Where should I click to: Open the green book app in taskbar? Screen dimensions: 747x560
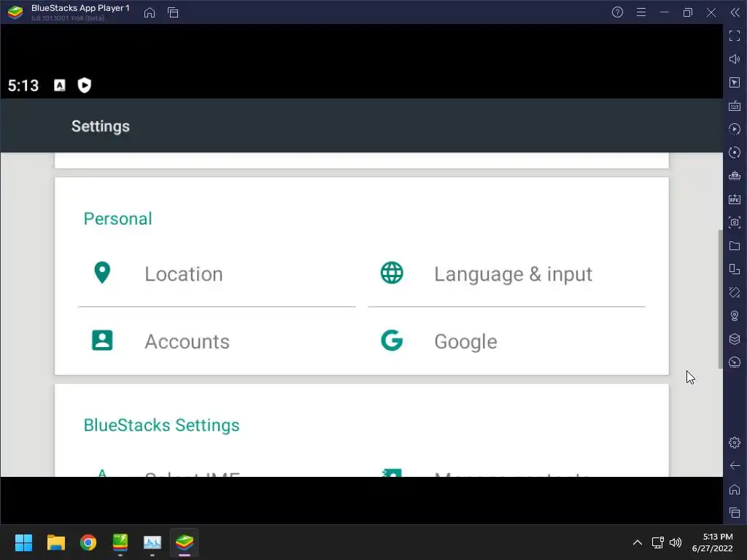(120, 542)
